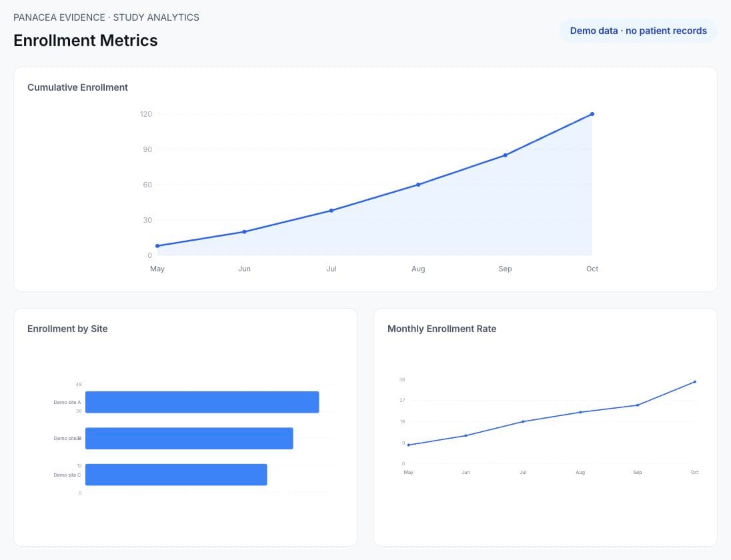Click the Jun x-axis label in Monthly Enrollment Rate
This screenshot has height=560, width=731.
[x=466, y=473]
